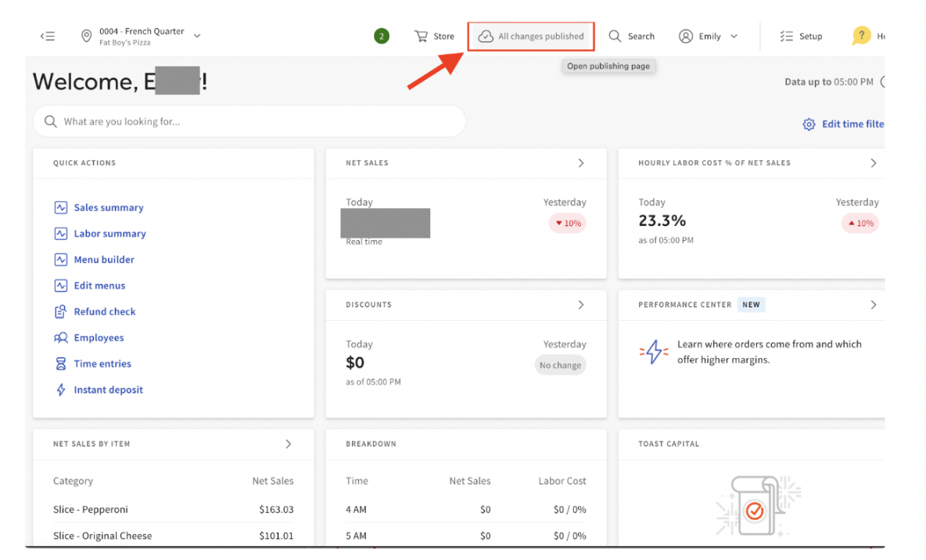Viewport: 926px width, 560px height.
Task: Open Search in the top bar
Action: [x=632, y=36]
